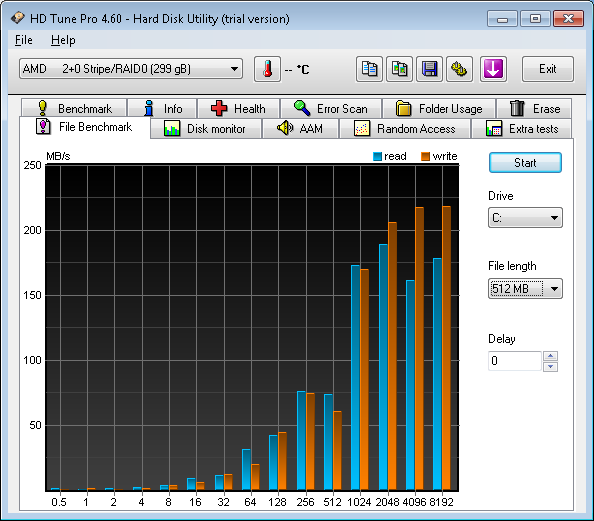Open the Disk monitor tab

206,129
